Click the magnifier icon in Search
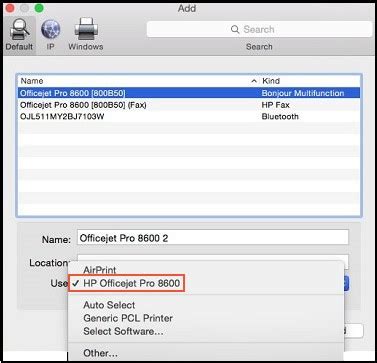The image size is (377, 363). (235, 29)
